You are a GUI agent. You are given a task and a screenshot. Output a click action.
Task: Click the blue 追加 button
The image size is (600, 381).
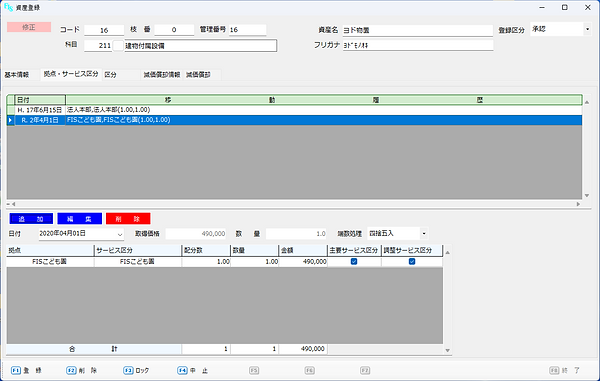31,219
